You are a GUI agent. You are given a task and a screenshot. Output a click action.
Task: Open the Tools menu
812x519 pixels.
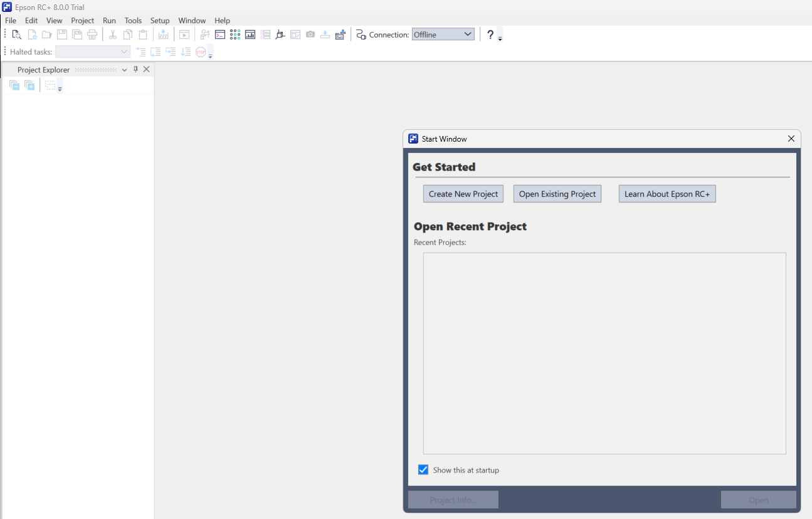pyautogui.click(x=133, y=21)
